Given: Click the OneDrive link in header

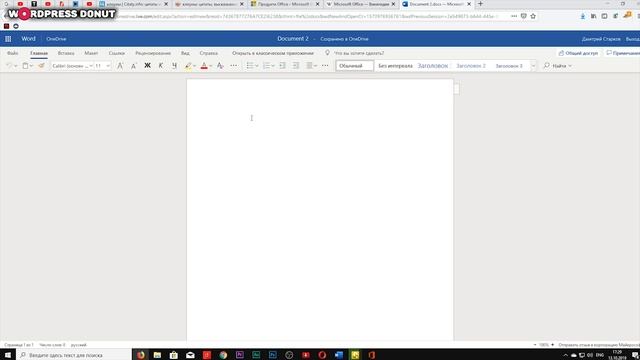Looking at the screenshot, I should coord(56,39).
